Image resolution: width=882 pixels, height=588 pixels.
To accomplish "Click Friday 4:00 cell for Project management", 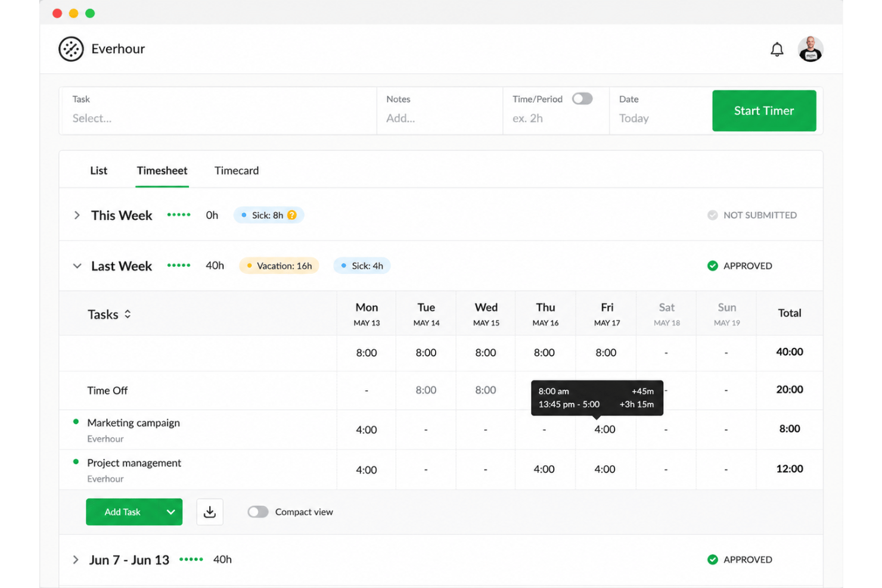I will pos(605,469).
